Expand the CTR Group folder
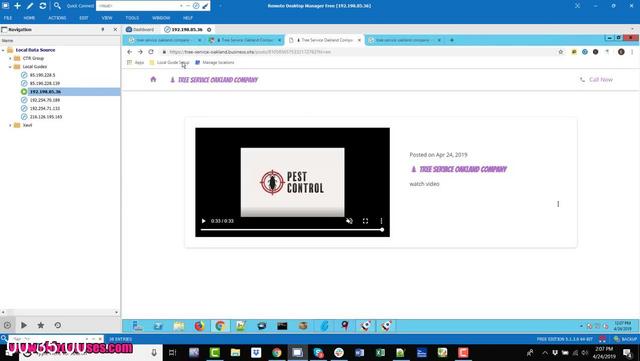This screenshot has height=361, width=640. click(x=10, y=58)
